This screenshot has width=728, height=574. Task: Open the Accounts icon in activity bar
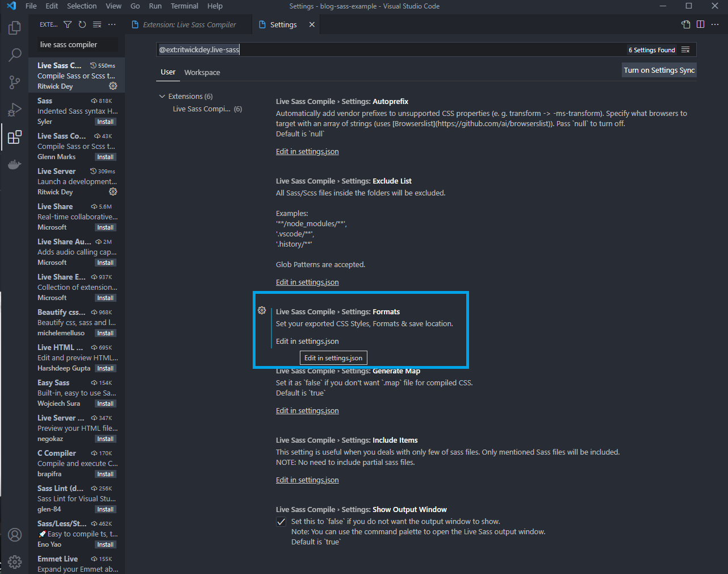15,535
